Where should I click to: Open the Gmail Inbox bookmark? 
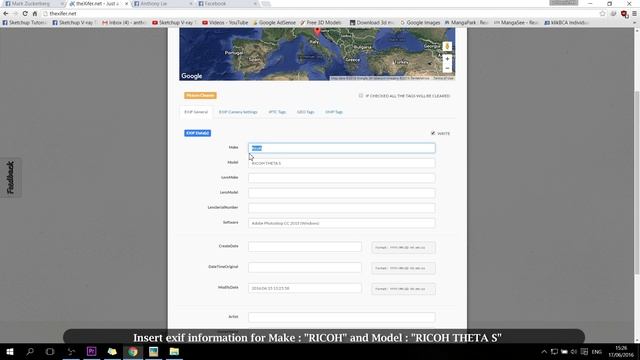124,22
